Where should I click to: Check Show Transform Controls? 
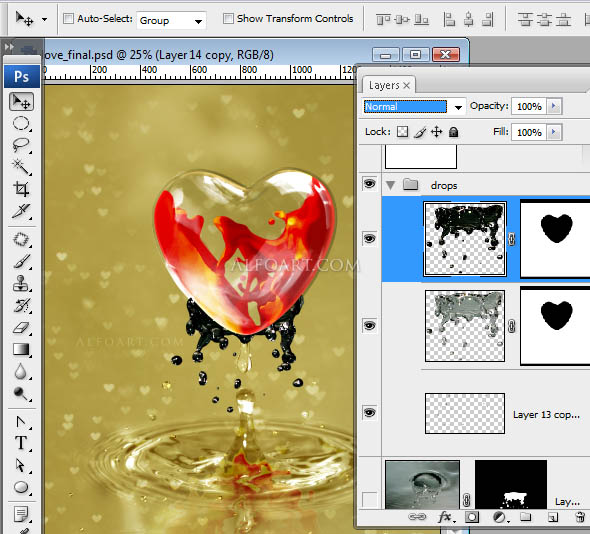(228, 18)
